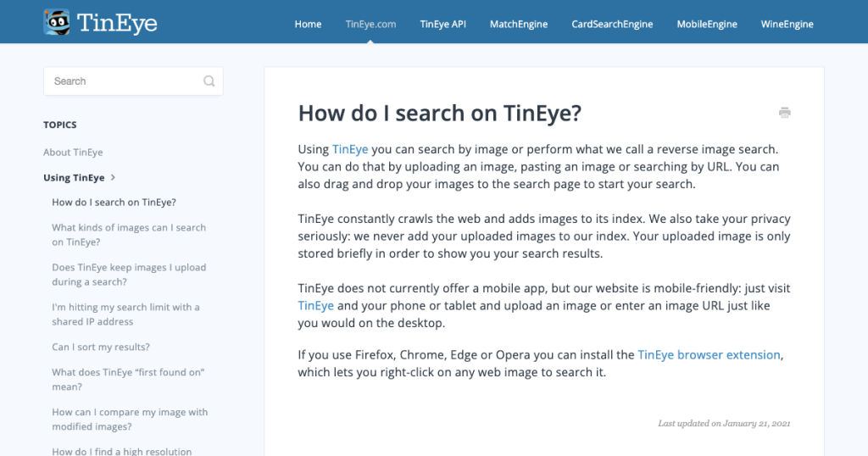Open 'What kinds of images can I search' article

[129, 235]
